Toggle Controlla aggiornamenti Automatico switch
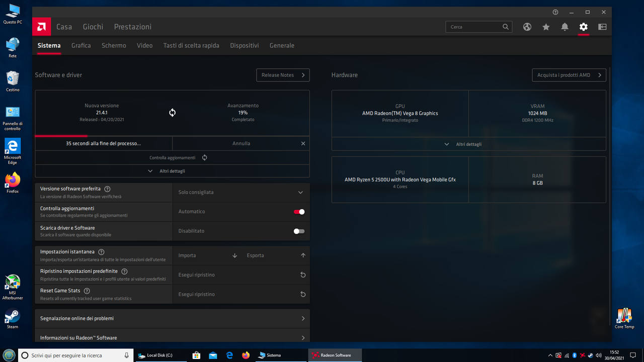This screenshot has width=644, height=362. point(299,212)
